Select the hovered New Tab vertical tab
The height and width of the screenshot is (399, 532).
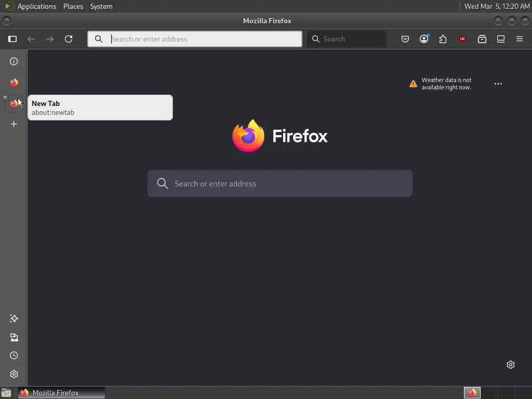[x=14, y=103]
